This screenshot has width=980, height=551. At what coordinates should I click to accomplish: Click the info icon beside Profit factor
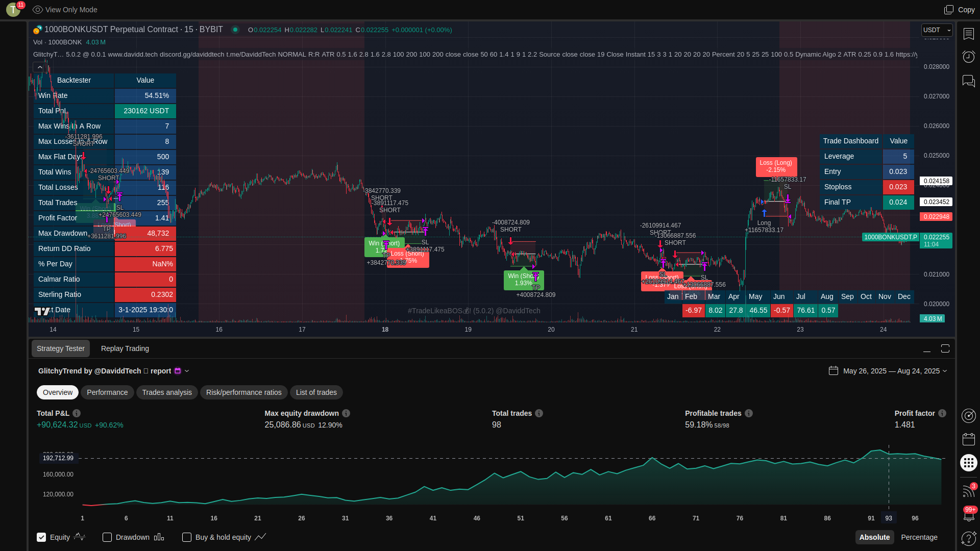pyautogui.click(x=942, y=413)
